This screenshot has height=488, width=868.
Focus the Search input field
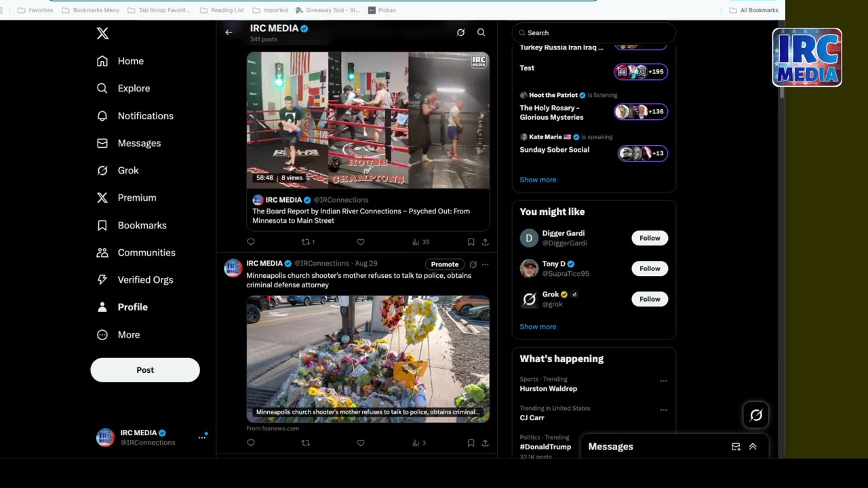point(594,33)
